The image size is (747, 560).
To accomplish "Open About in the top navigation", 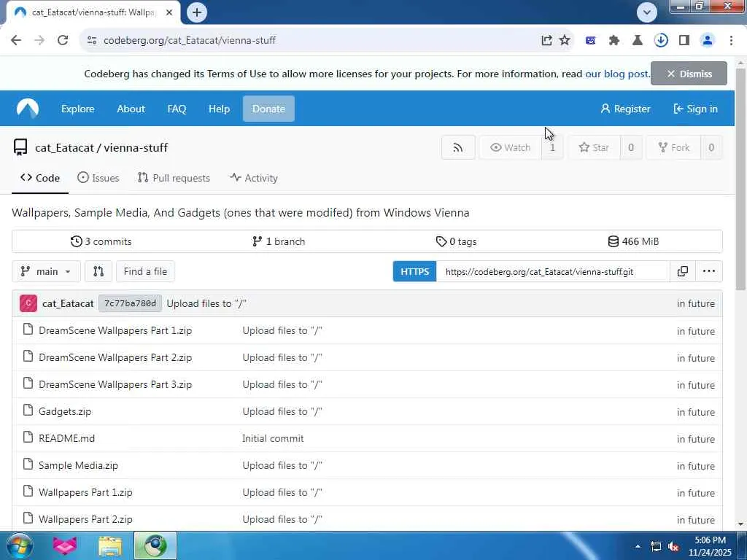I will [131, 109].
